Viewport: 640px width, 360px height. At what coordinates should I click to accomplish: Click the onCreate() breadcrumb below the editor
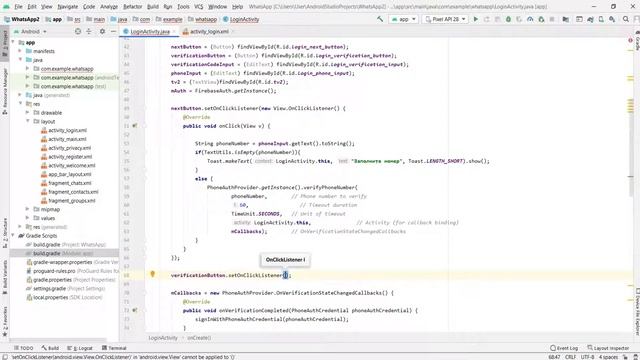(x=199, y=338)
